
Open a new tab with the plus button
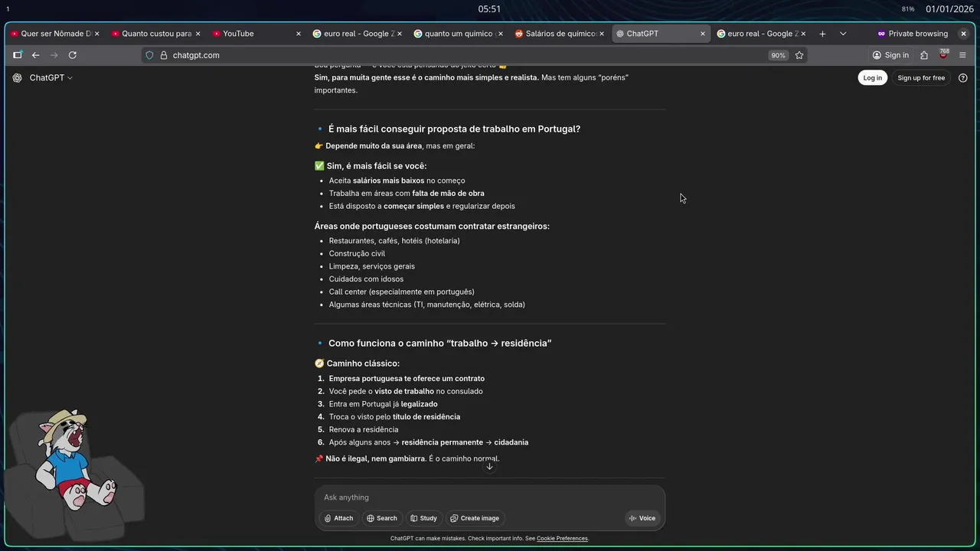(822, 34)
